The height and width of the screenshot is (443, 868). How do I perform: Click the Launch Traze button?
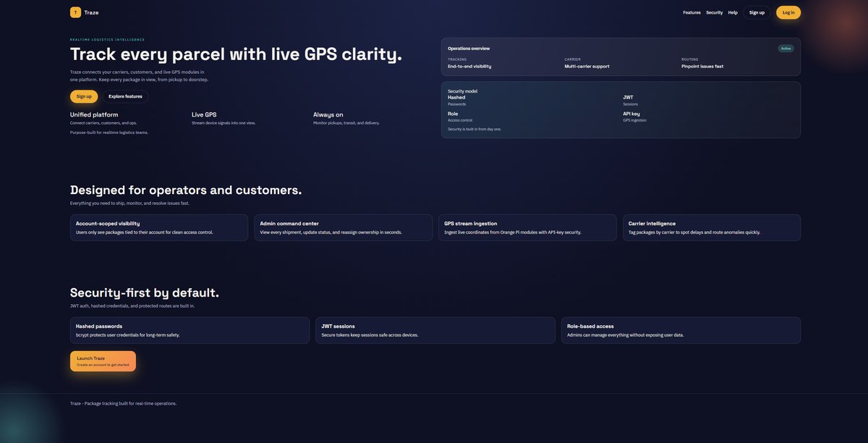pyautogui.click(x=103, y=361)
